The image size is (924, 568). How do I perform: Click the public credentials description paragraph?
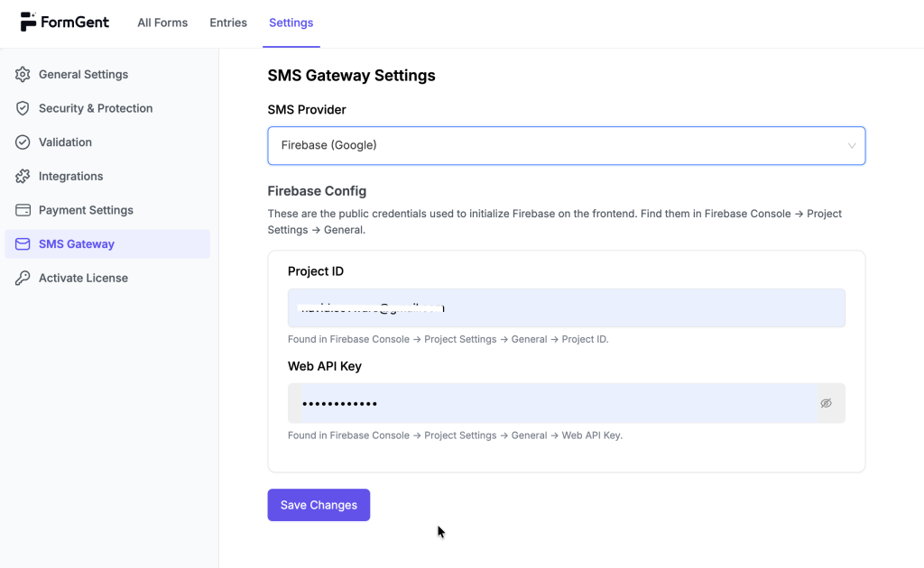click(x=555, y=222)
